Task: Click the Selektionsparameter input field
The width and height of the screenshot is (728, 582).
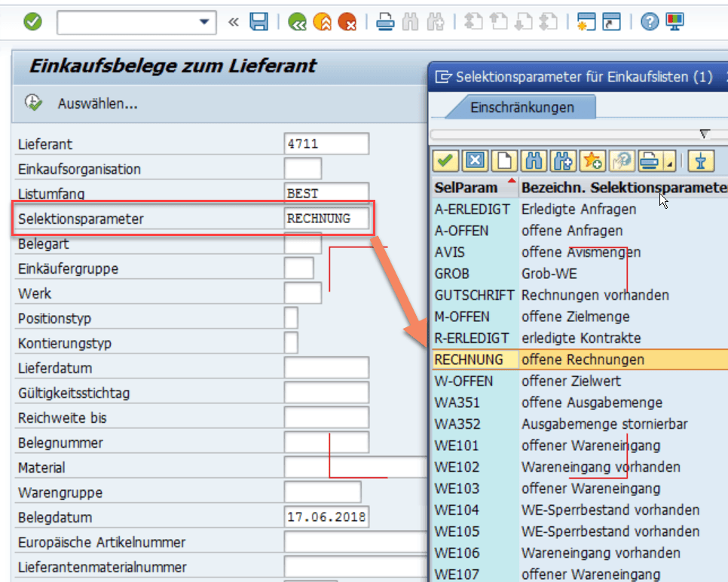Action: coord(326,219)
